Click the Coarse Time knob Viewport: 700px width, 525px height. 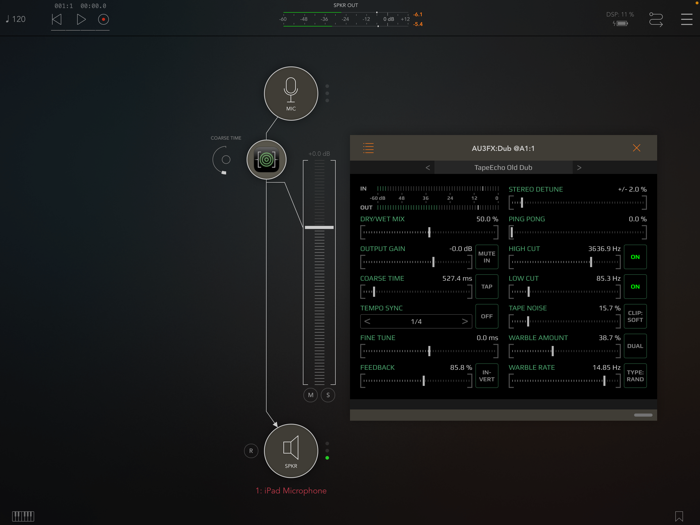pos(223,160)
